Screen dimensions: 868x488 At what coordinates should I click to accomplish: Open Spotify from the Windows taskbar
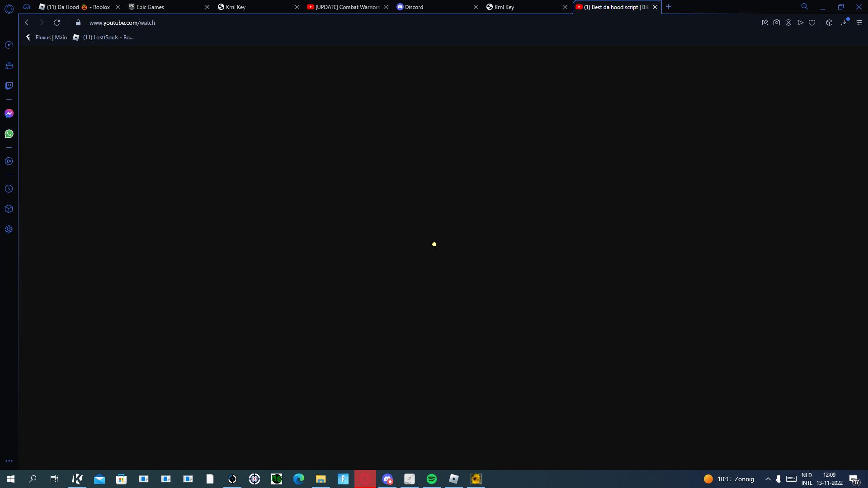[x=431, y=479]
